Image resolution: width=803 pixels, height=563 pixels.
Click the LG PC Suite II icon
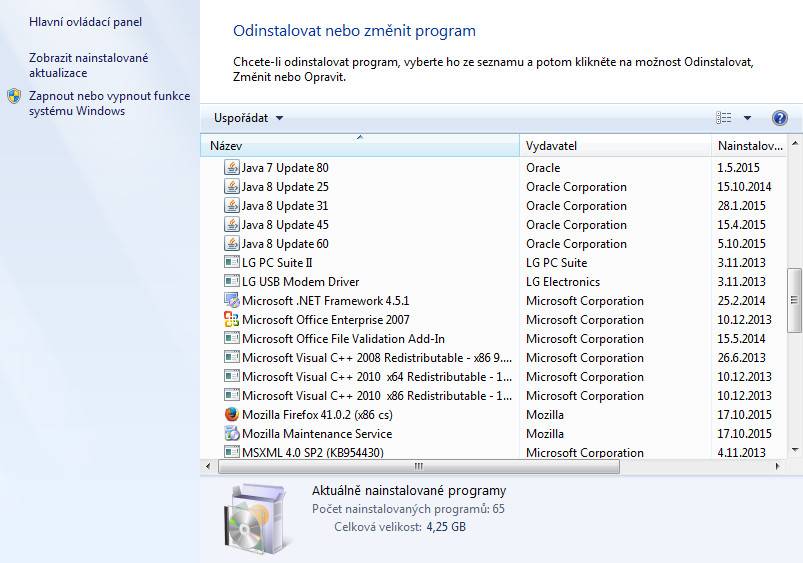click(232, 262)
